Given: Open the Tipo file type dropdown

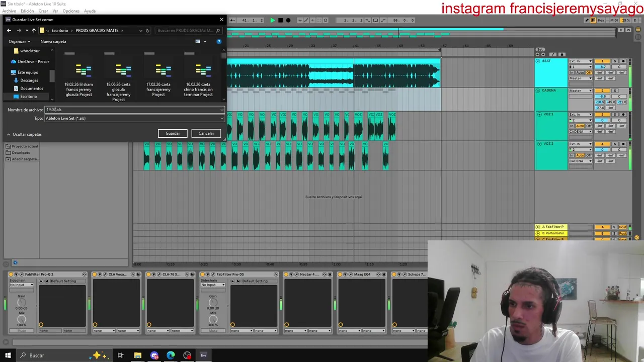Looking at the screenshot, I should coord(135,118).
